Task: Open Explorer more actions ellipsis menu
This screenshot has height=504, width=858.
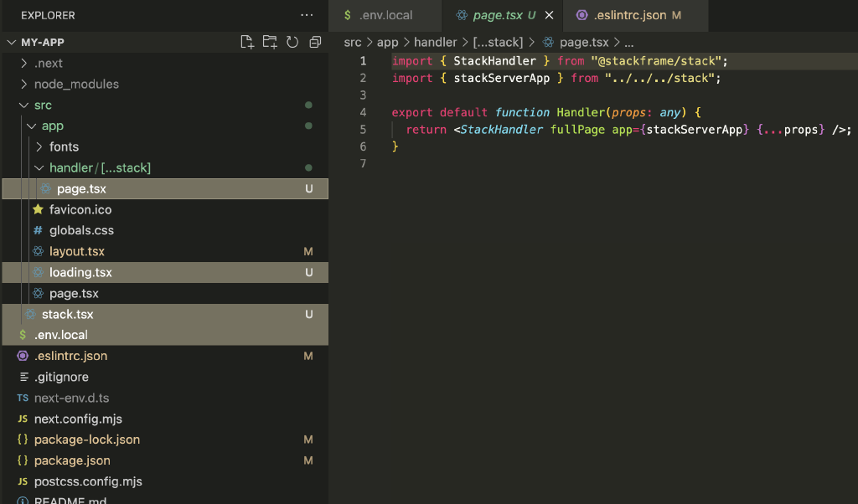Action: coord(307,15)
